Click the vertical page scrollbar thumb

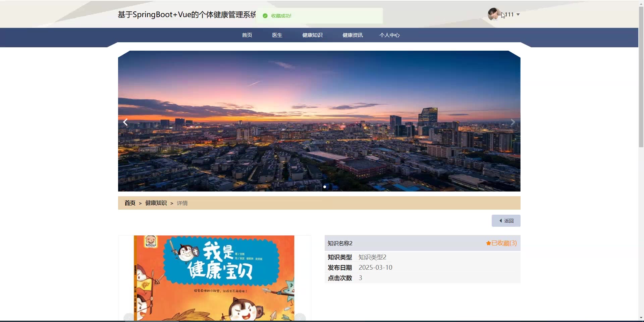[x=641, y=77]
